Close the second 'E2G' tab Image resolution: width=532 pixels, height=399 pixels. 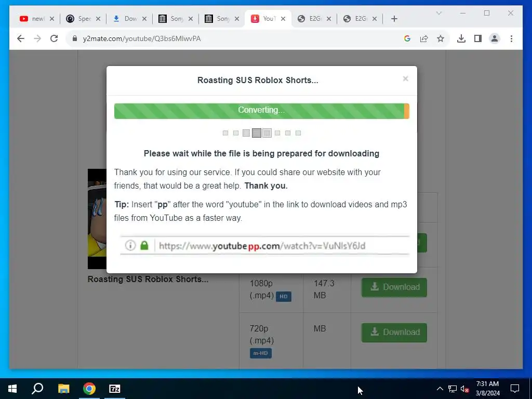click(x=375, y=19)
